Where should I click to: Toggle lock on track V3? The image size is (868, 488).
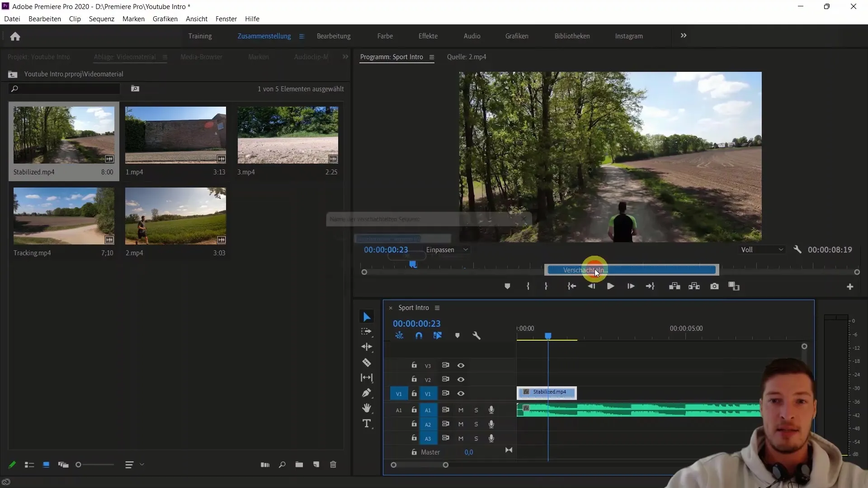(x=414, y=365)
